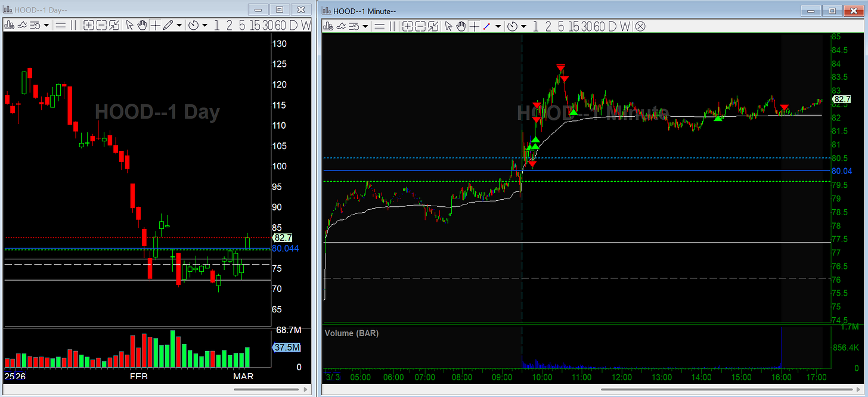Viewport: 868px width, 397px height.
Task: Select D daily interval in 1 Day window
Action: click(294, 25)
